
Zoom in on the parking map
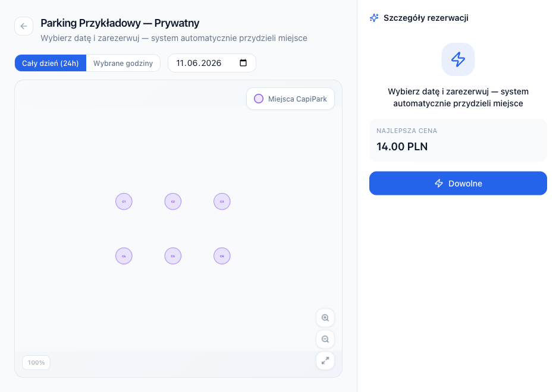click(325, 318)
